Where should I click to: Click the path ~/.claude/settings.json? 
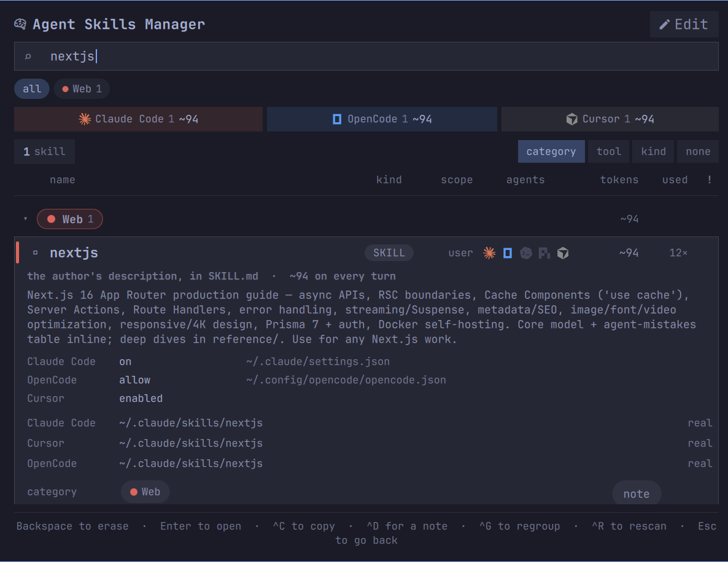[317, 362]
